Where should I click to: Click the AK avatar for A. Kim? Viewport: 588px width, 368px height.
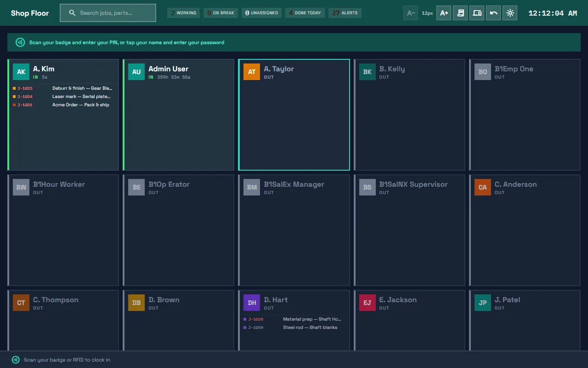[x=21, y=72]
